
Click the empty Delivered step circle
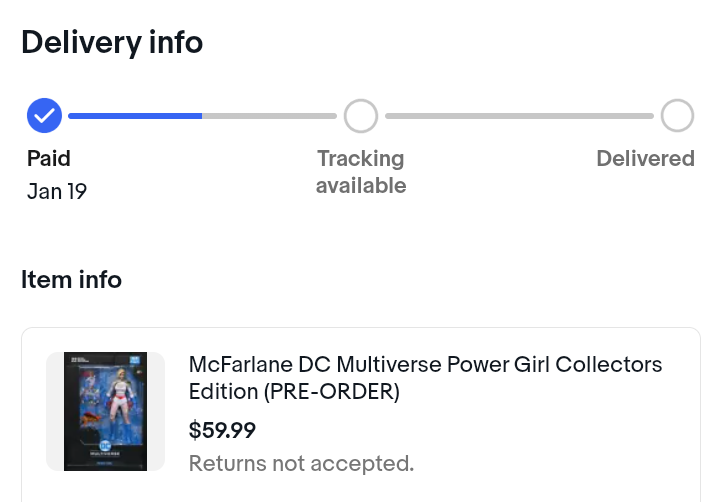click(677, 116)
